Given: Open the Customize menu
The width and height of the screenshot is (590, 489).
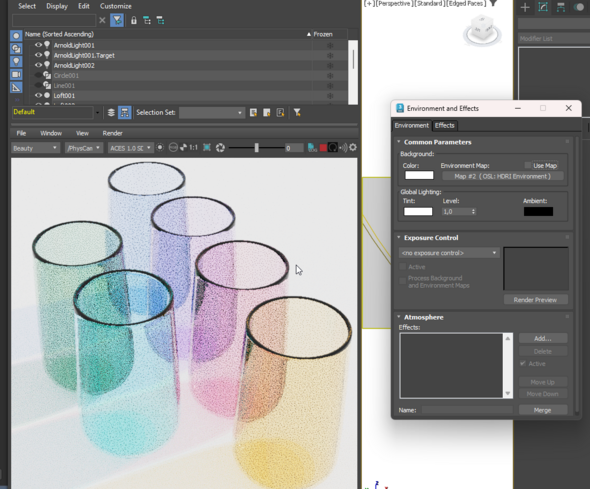Looking at the screenshot, I should [x=116, y=6].
